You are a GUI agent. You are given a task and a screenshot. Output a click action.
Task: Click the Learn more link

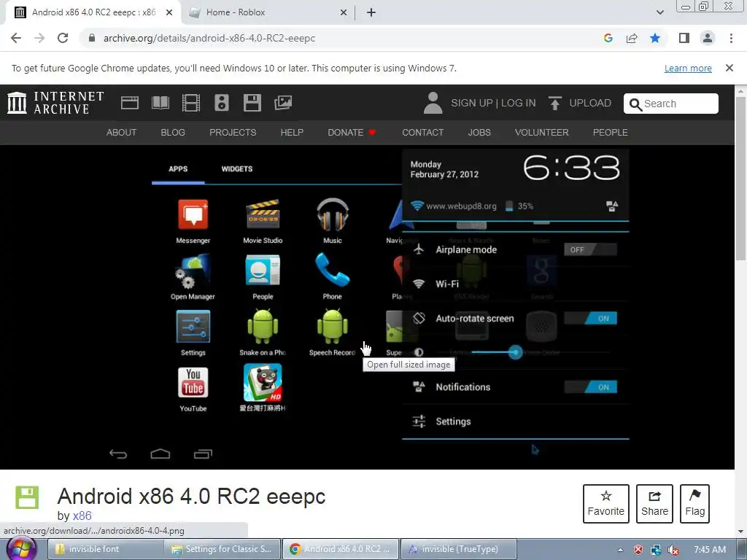(688, 68)
